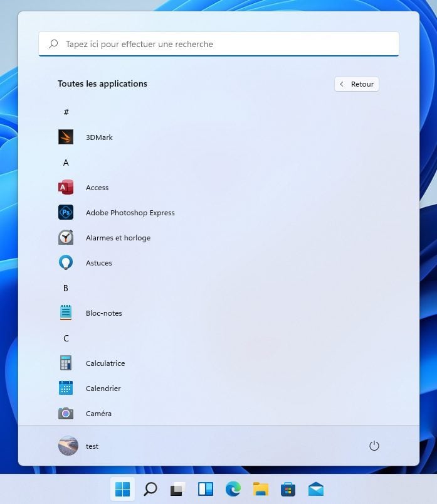Select 'Alarmes et horloge' text entry

(118, 238)
